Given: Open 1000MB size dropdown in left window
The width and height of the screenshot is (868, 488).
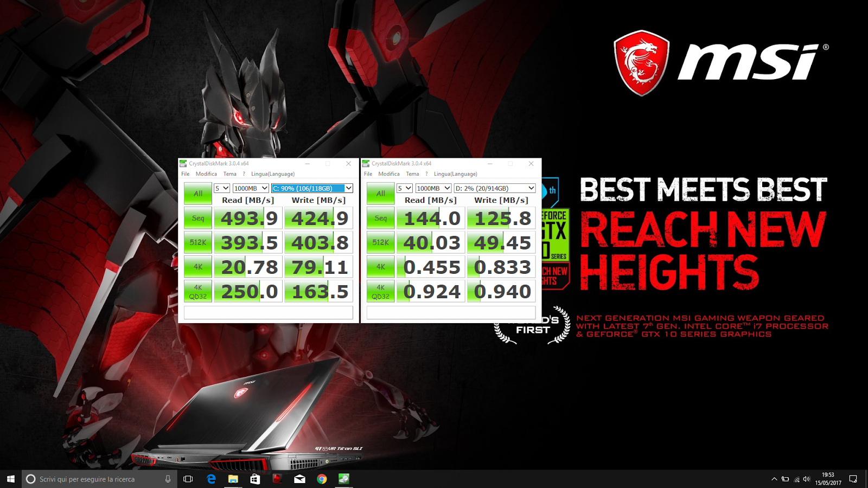Looking at the screenshot, I should (251, 188).
